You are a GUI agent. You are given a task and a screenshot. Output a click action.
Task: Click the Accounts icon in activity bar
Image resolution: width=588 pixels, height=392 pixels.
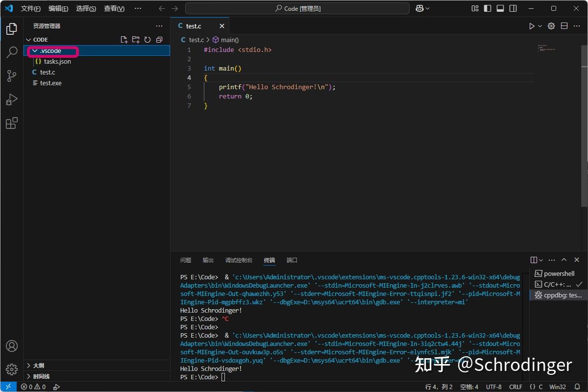tap(12, 346)
